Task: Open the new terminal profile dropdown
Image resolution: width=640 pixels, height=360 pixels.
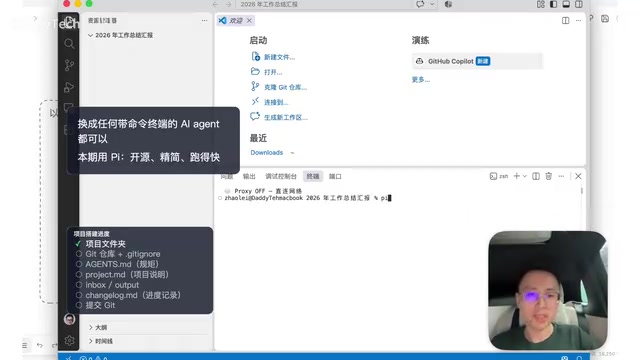Action: coord(525,176)
